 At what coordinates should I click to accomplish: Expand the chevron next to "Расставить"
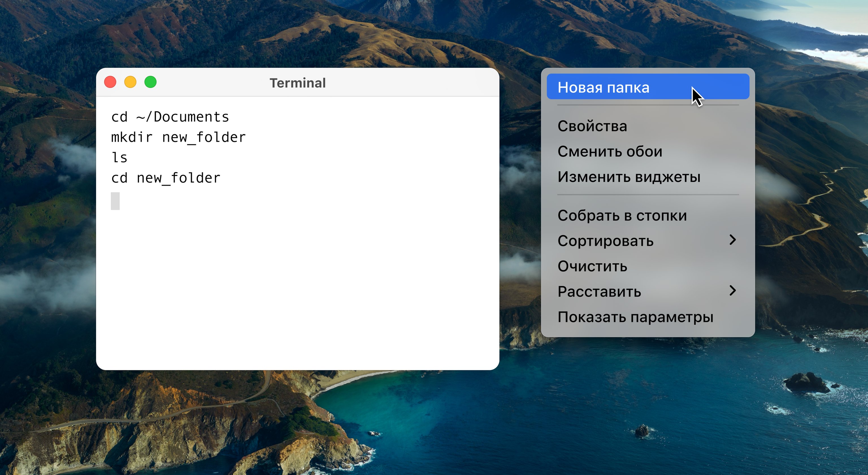732,290
